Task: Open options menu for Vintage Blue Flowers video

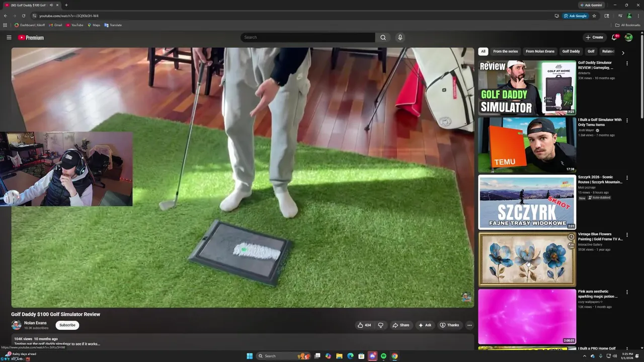Action: tap(627, 235)
